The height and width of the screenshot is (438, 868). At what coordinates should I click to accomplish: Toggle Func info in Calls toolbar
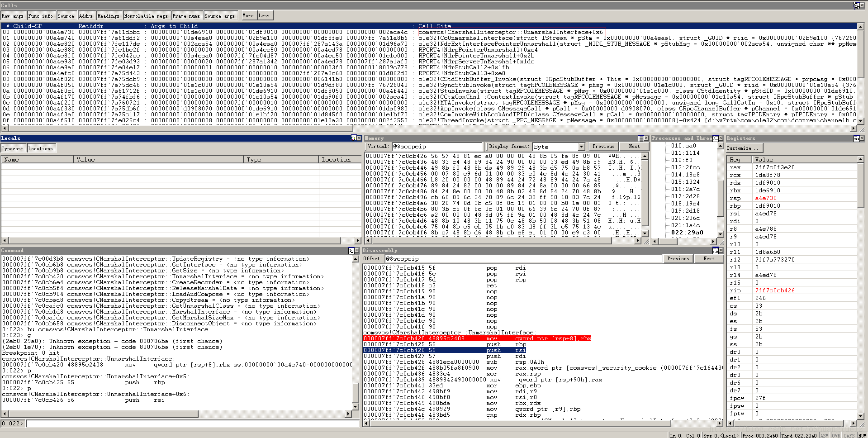pyautogui.click(x=41, y=16)
